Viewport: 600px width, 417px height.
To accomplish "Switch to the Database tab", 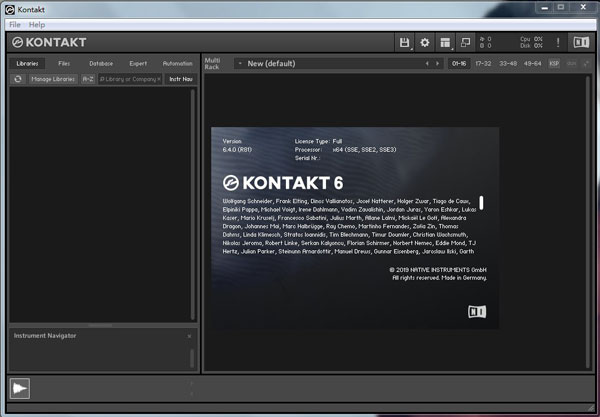I will tap(100, 63).
